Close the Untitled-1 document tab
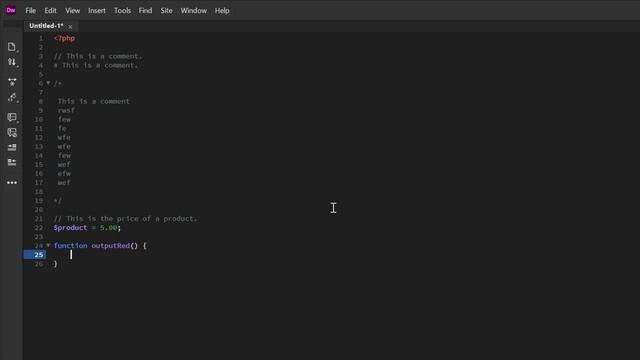Screen dimensions: 640x360 (70, 27)
